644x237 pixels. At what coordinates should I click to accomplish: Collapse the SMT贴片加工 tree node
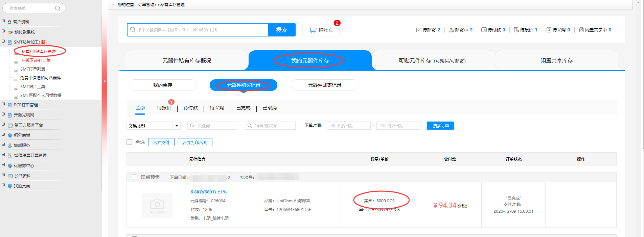point(3,42)
